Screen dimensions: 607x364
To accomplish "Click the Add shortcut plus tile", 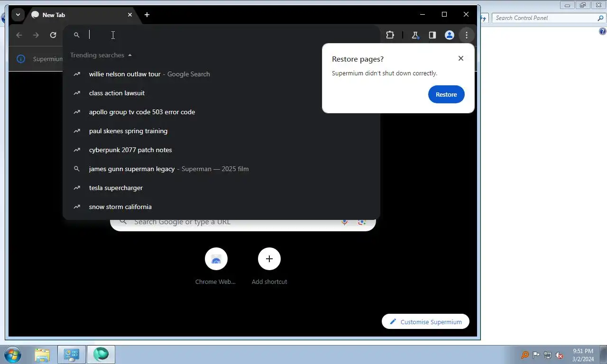I will [x=269, y=267].
